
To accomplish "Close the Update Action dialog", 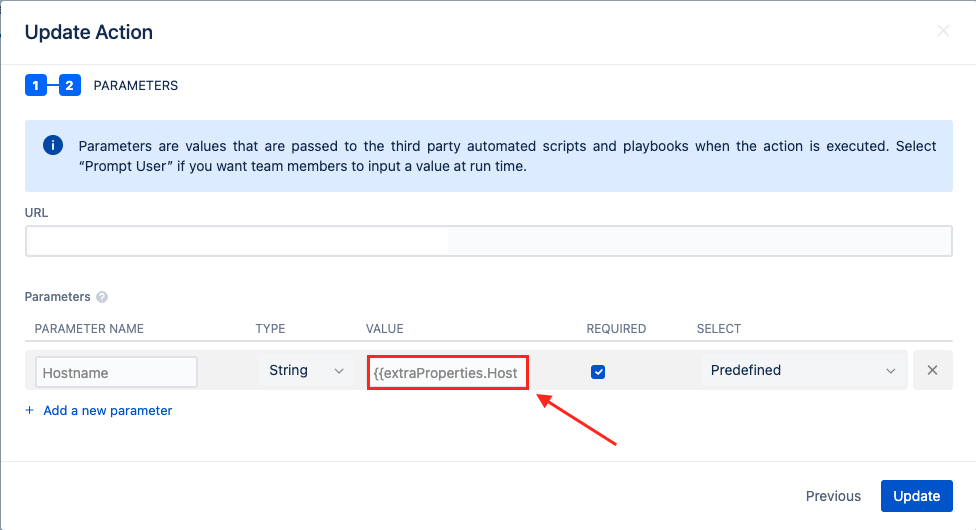I will click(x=943, y=31).
